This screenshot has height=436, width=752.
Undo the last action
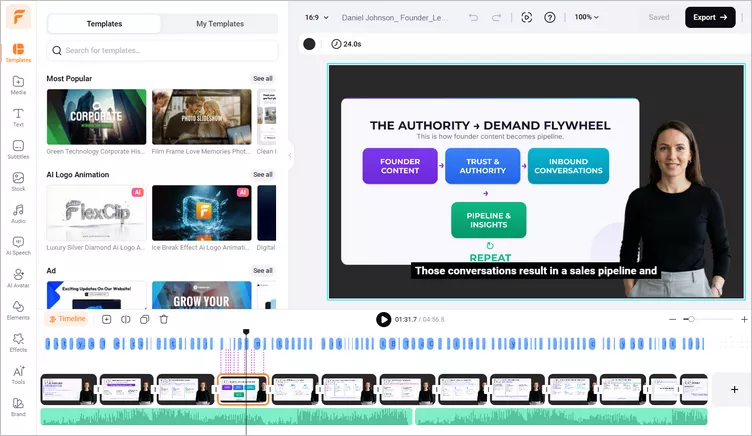coord(473,17)
